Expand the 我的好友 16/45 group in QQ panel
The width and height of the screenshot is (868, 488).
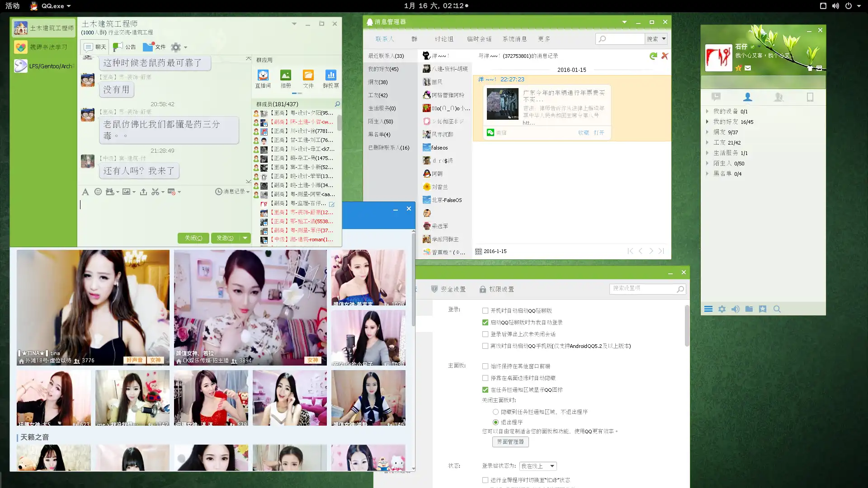[x=707, y=122]
